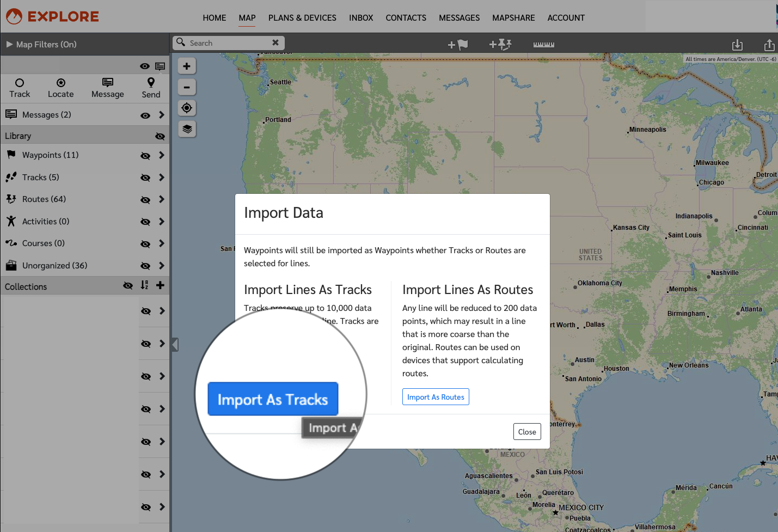778x532 pixels.
Task: Hide the Waypoints (11) layer
Action: pyautogui.click(x=145, y=155)
